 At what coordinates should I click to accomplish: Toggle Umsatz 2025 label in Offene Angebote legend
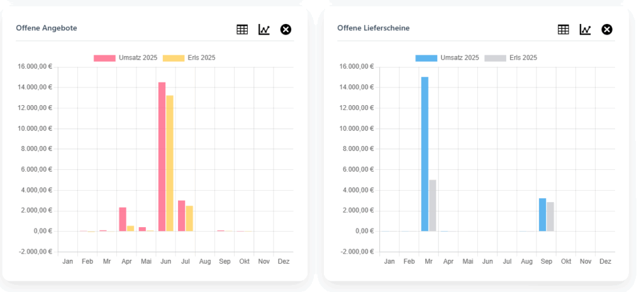coord(138,58)
